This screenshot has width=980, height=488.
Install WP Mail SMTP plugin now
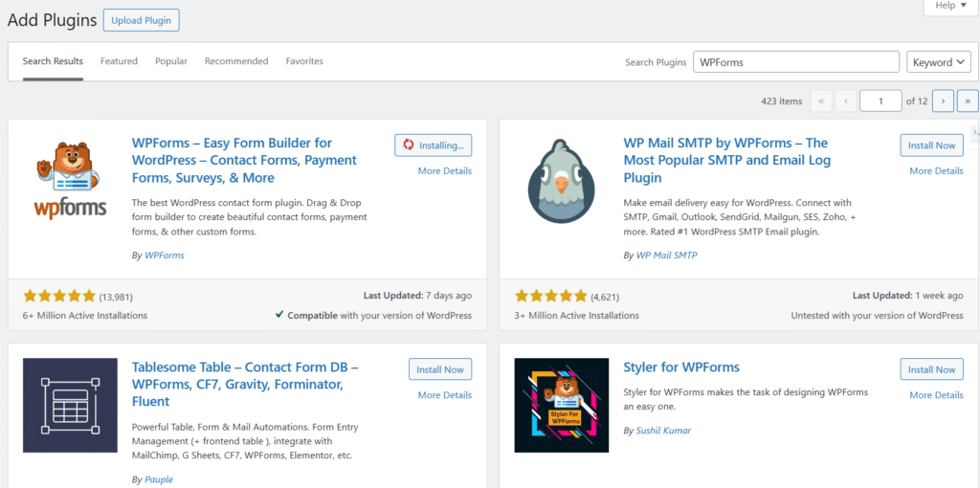[931, 145]
